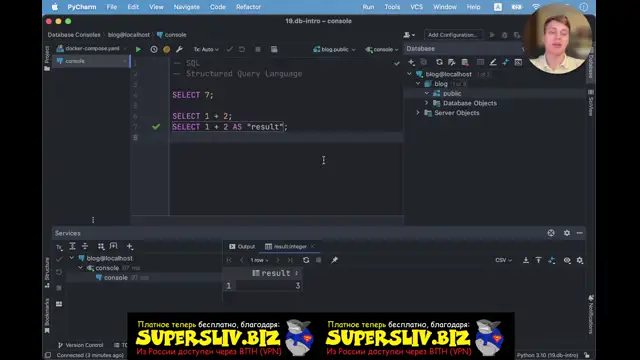The image size is (640, 360).
Task: Click the result column header
Action: (x=271, y=273)
